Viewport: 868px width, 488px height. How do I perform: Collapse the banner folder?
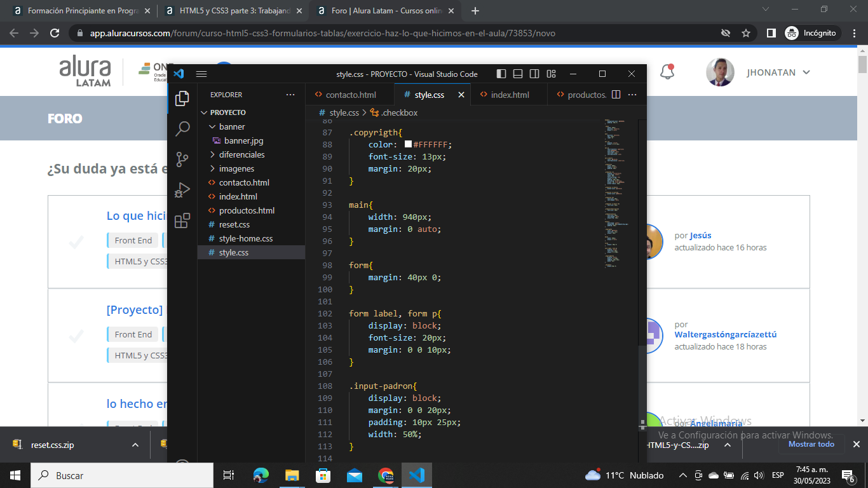(x=251, y=126)
